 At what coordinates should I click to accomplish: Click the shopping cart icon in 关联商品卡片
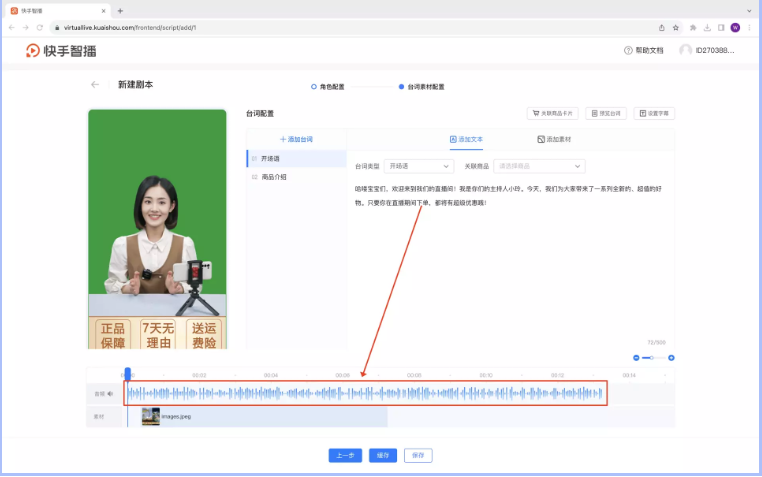(536, 113)
